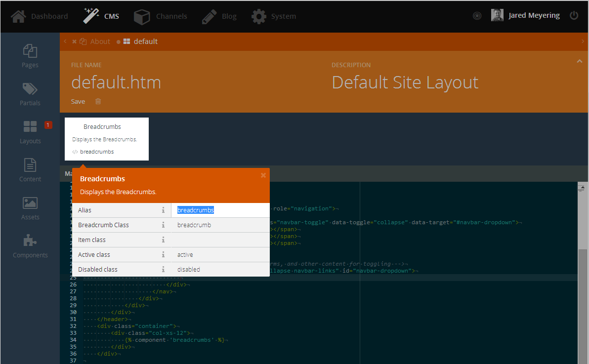Click the info icon beside Alias
Screen dimensions: 589x364
163,210
